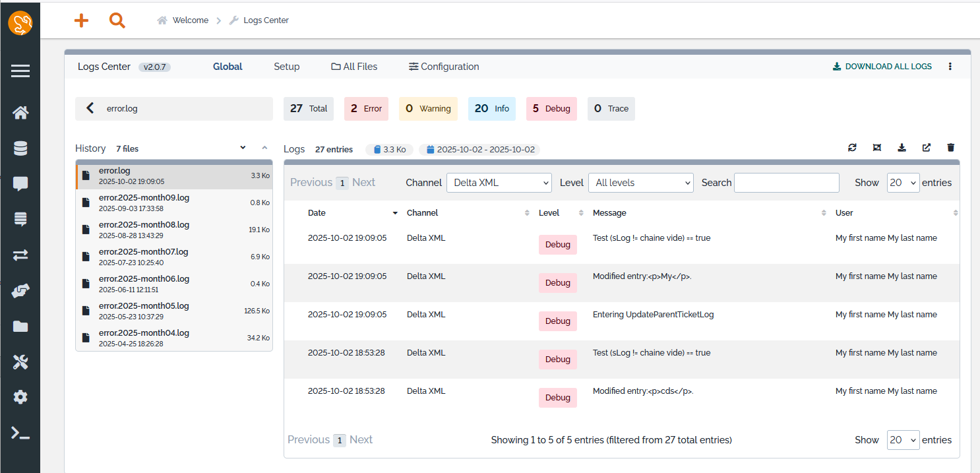Image resolution: width=980 pixels, height=473 pixels.
Task: Open the command line sidebar icon
Action: 20,433
